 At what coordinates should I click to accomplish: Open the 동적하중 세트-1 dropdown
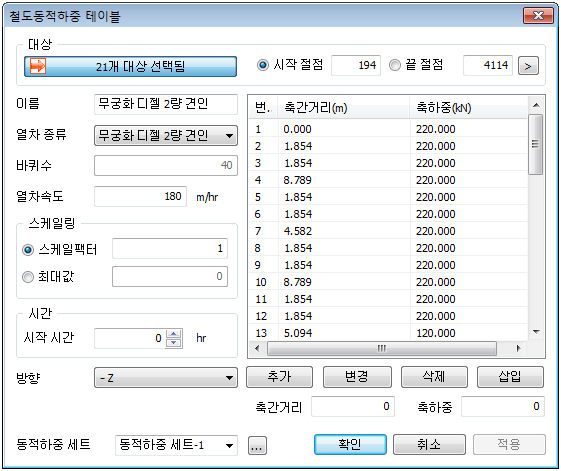176,445
